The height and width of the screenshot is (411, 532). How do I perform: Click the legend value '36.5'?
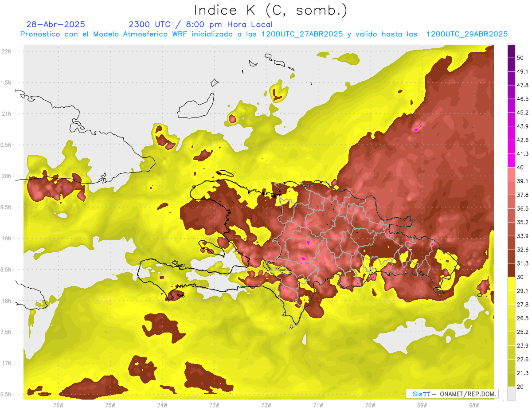(x=523, y=208)
